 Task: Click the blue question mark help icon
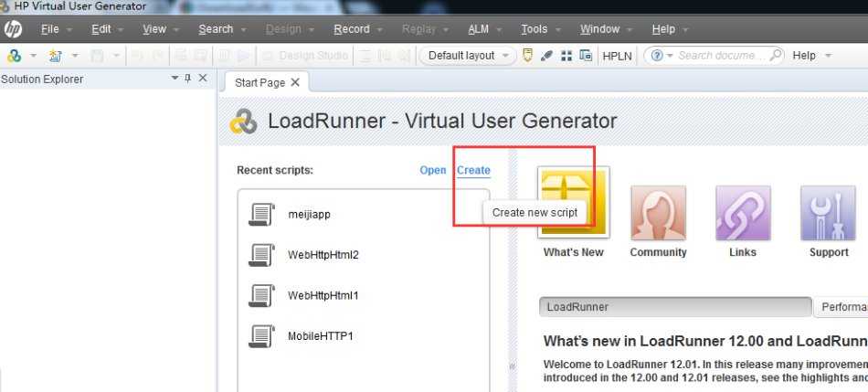pyautogui.click(x=657, y=56)
